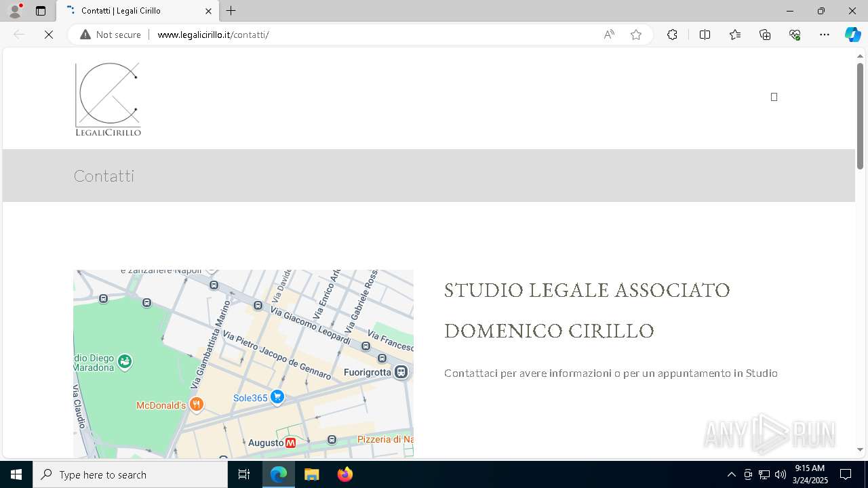Open the Windows Start menu
This screenshot has height=488, width=868.
coord(16,474)
